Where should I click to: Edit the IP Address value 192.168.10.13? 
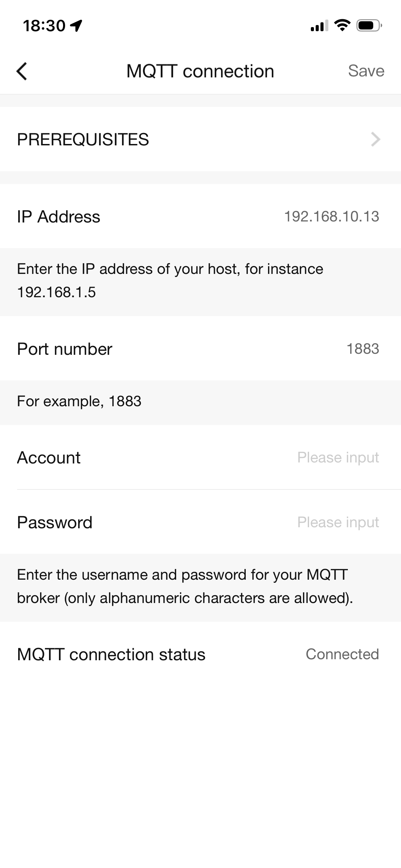click(331, 216)
